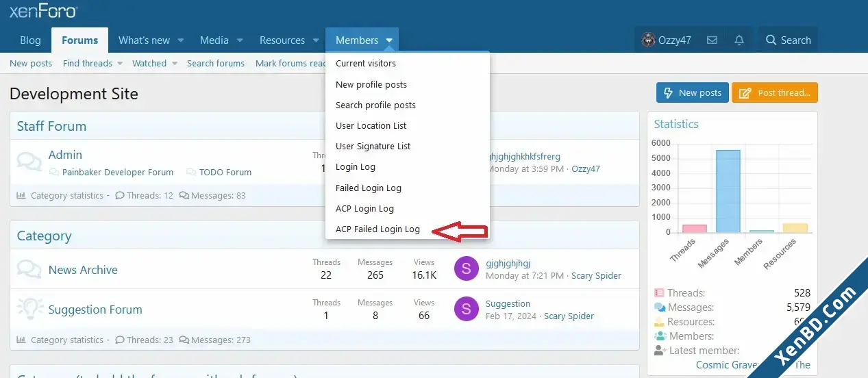Viewport: 868px width, 378px height.
Task: Open the inbox envelope icon
Action: coord(712,40)
